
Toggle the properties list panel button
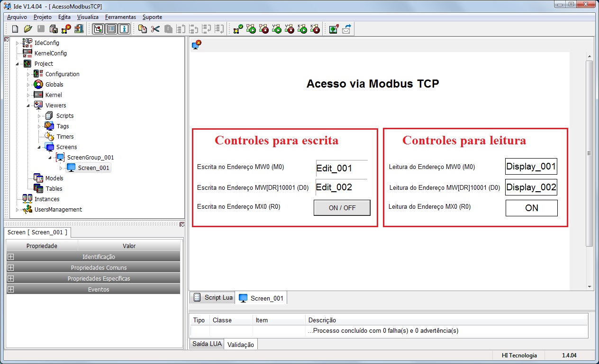[x=111, y=29]
